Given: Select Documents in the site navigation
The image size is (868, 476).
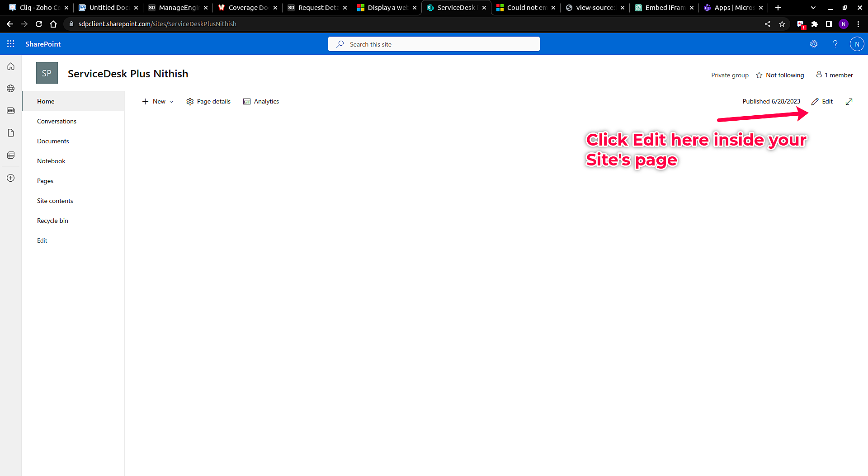Looking at the screenshot, I should (53, 141).
